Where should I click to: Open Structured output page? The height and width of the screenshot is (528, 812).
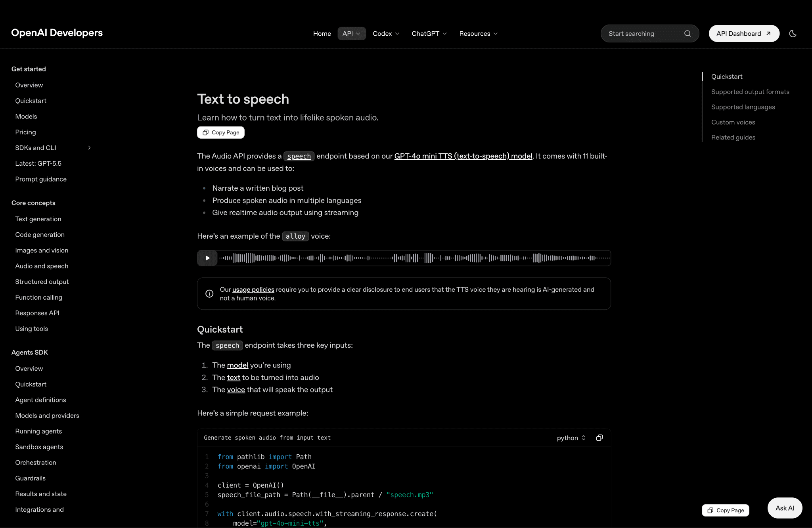[x=42, y=282]
